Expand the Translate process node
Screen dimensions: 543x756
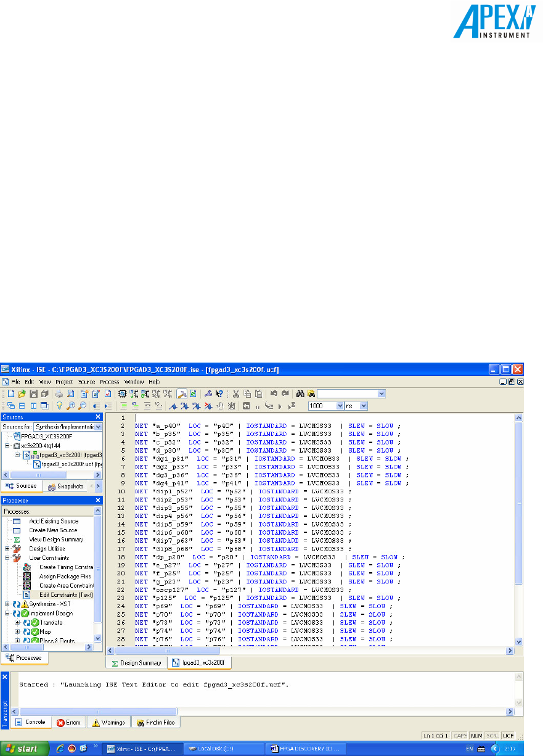(x=17, y=623)
